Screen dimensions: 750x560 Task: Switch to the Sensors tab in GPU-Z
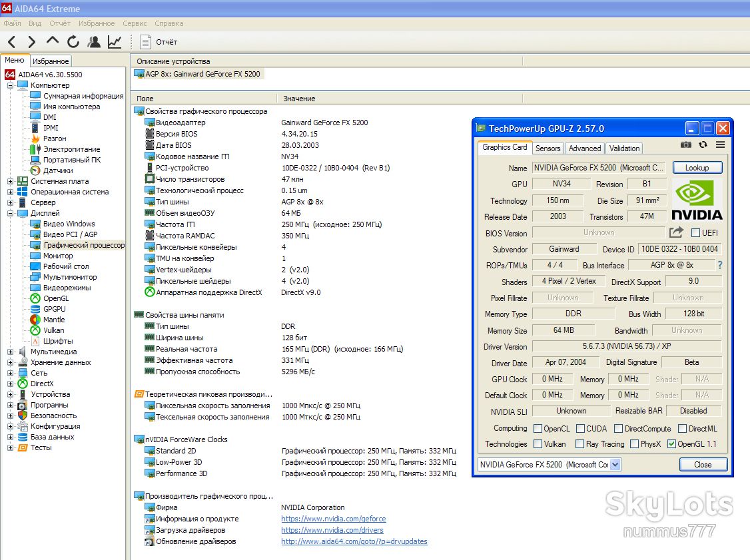tap(548, 148)
